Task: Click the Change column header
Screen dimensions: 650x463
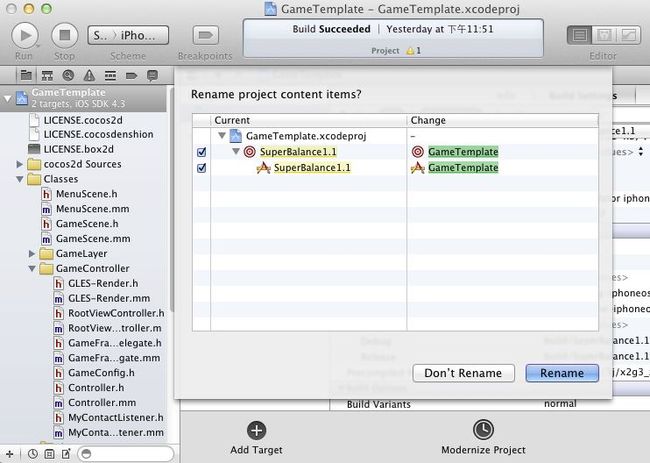Action: point(503,121)
